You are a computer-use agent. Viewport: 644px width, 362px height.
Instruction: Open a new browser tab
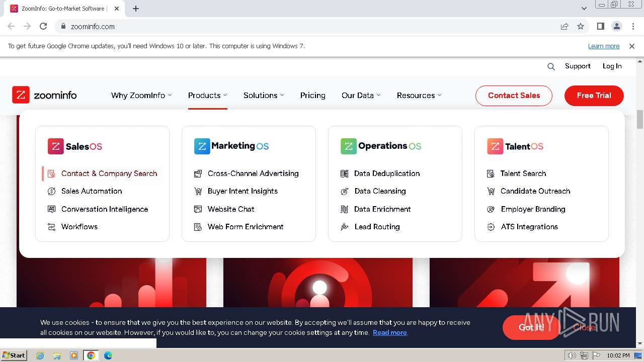[x=136, y=9]
